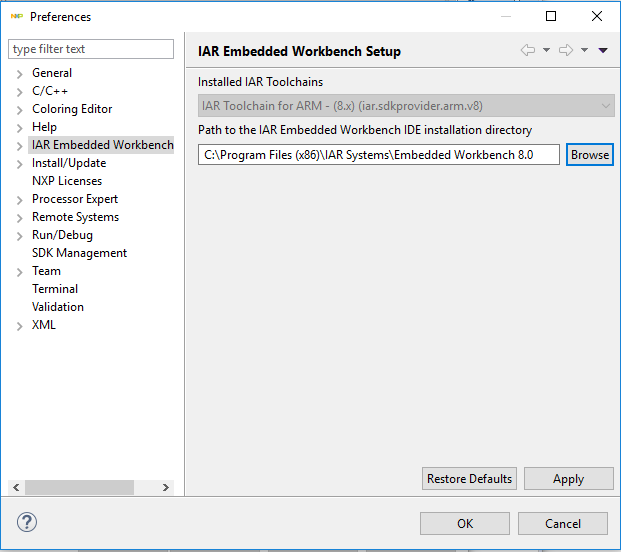Select Install/Update category
This screenshot has width=621, height=552.
point(69,163)
